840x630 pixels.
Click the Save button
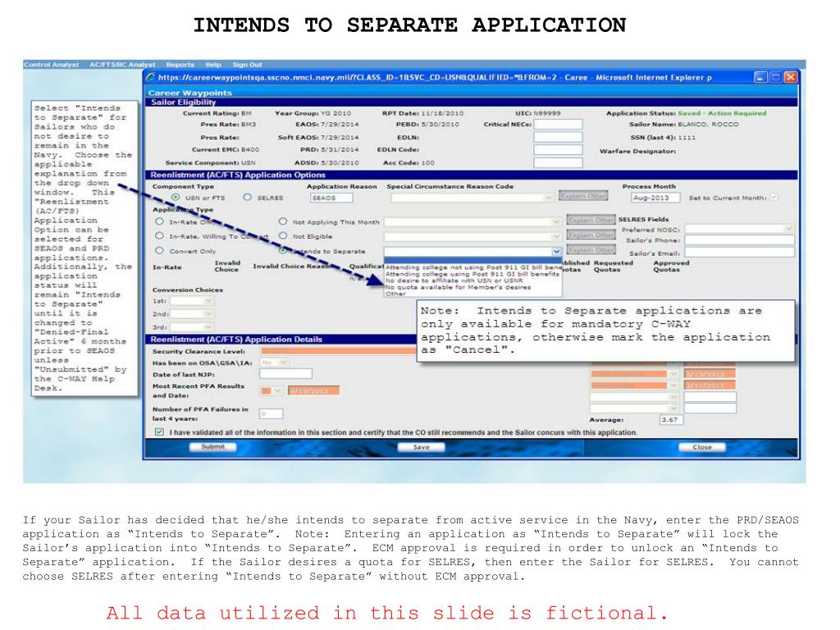pyautogui.click(x=421, y=447)
